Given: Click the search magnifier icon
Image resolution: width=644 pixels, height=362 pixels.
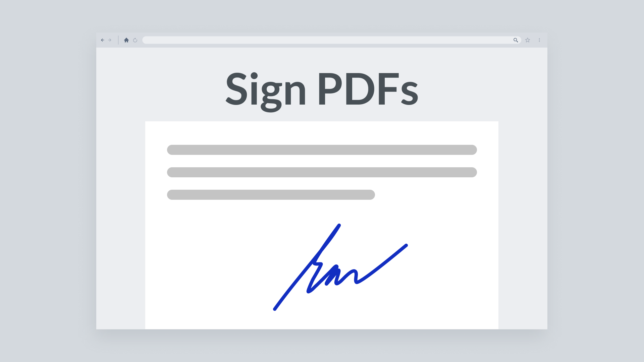Looking at the screenshot, I should pyautogui.click(x=516, y=40).
